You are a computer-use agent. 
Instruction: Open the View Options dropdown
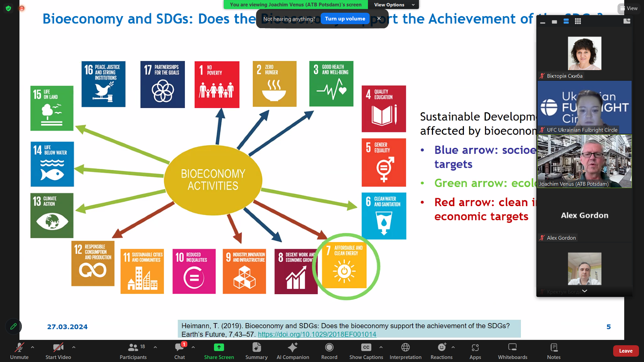393,5
